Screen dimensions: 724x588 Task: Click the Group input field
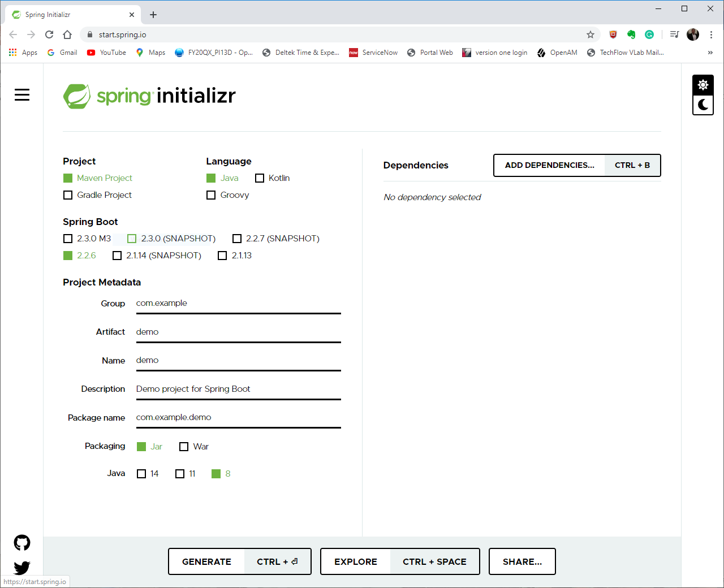click(x=238, y=304)
